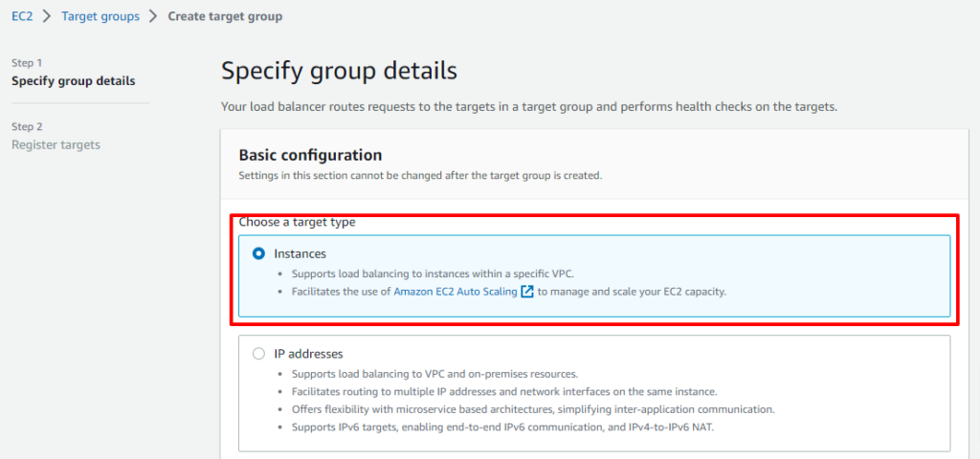Image resolution: width=980 pixels, height=459 pixels.
Task: Click the Choose a target type label
Action: tap(298, 222)
